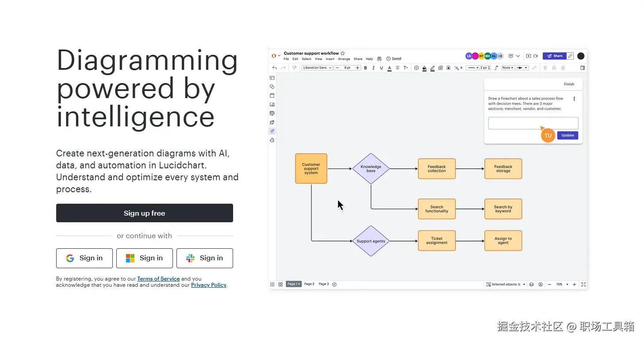Open the line style dropdown
The height and width of the screenshot is (342, 644).
tap(473, 68)
